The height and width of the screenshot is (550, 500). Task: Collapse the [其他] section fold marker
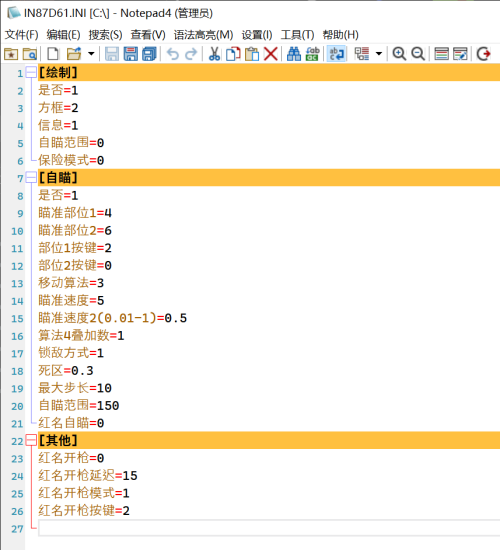(31, 440)
